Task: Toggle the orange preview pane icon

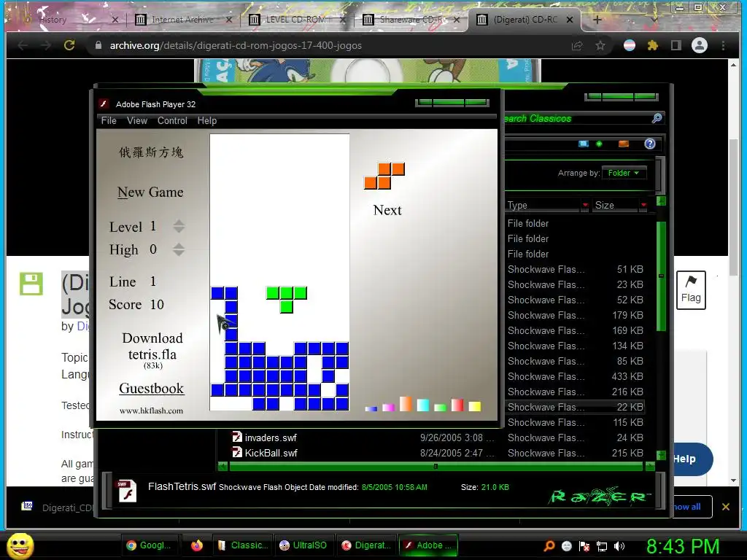Action: [x=624, y=144]
